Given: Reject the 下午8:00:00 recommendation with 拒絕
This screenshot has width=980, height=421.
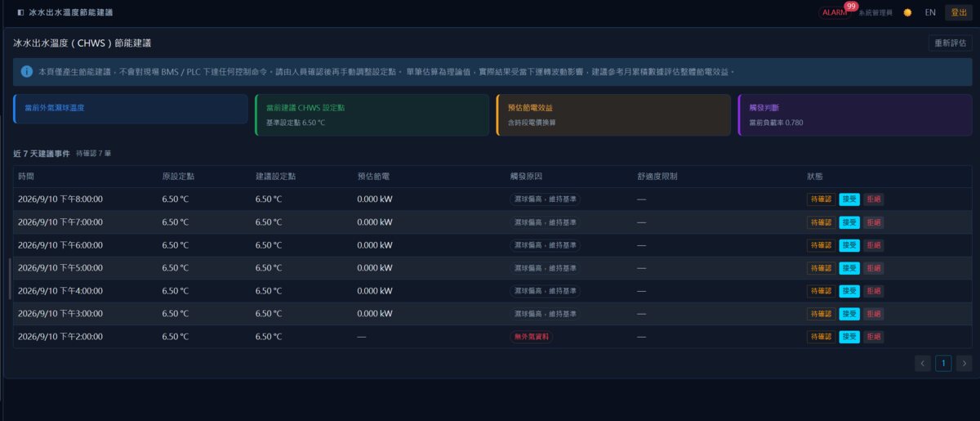Looking at the screenshot, I should 874,199.
